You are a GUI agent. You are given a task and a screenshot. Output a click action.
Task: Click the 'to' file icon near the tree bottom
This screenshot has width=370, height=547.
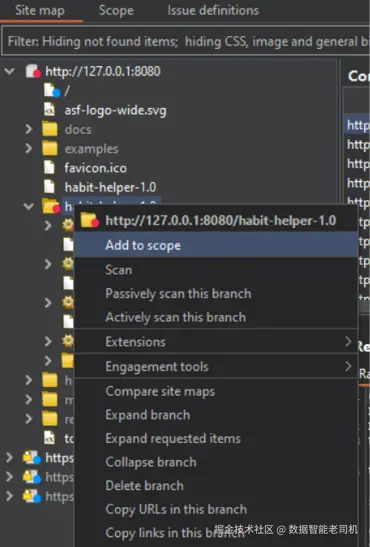pos(50,438)
